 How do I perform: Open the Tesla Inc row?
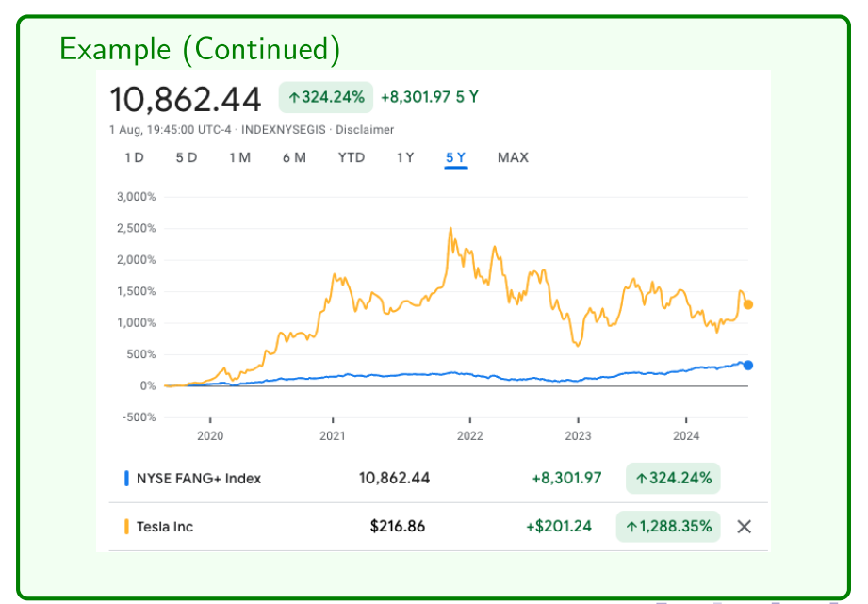(x=165, y=527)
